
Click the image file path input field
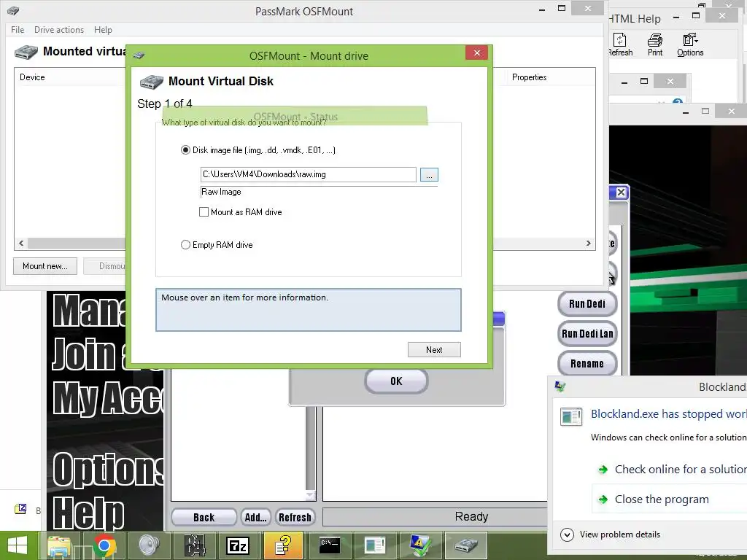[309, 174]
